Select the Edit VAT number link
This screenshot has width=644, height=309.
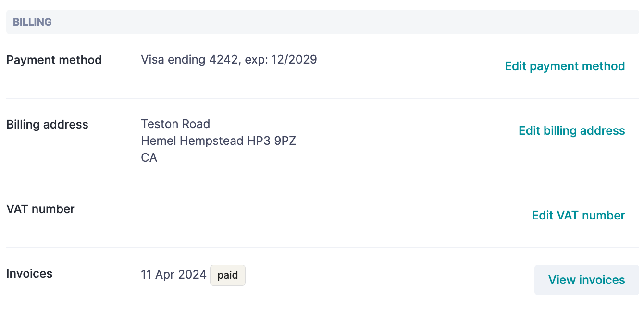pos(578,216)
